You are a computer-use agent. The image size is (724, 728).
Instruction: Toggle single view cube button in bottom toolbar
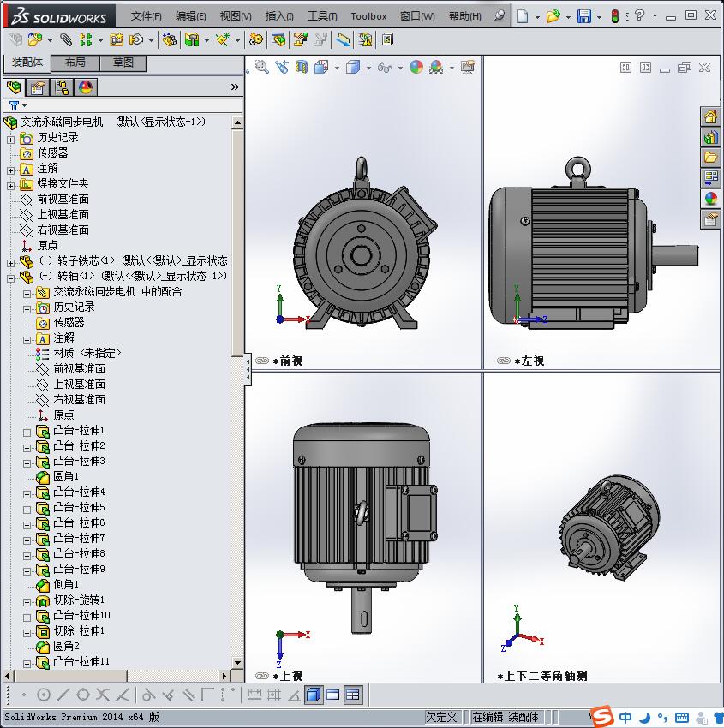[314, 695]
